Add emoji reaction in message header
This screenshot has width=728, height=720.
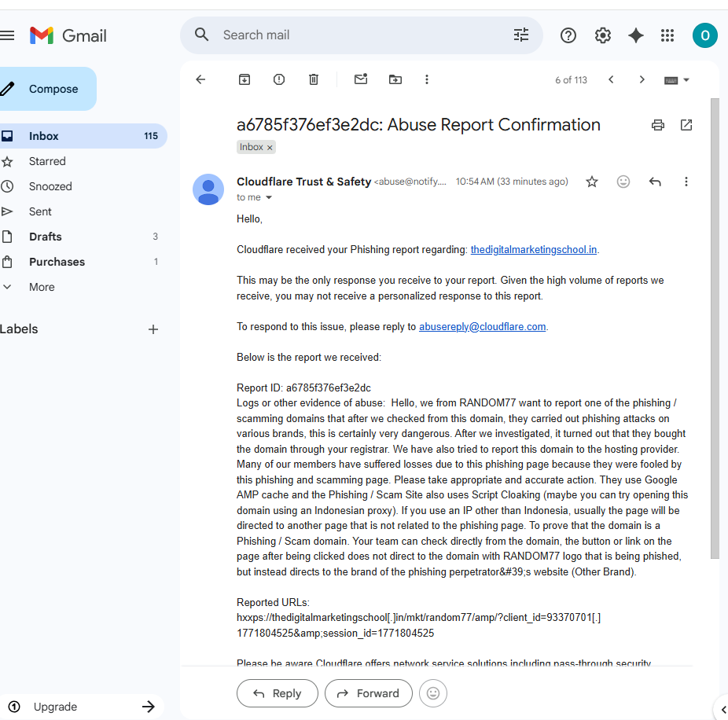pos(623,182)
